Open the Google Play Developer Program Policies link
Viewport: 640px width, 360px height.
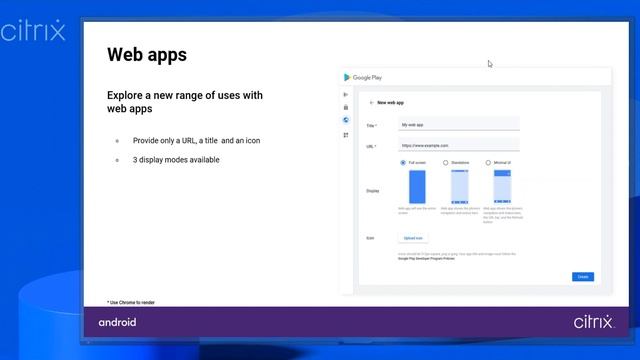coord(426,259)
